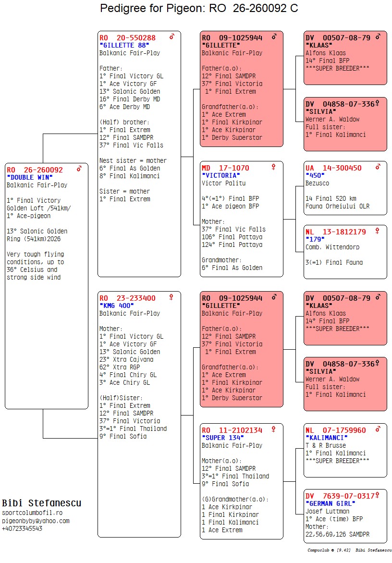Viewport: 392px width, 563px height.
Task: Click the pigeonbyby@yahoo.com email address
Action: click(36, 521)
